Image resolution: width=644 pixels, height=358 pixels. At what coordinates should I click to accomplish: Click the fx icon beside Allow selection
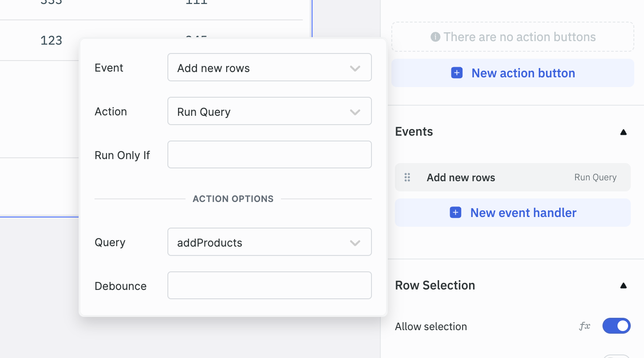click(584, 326)
